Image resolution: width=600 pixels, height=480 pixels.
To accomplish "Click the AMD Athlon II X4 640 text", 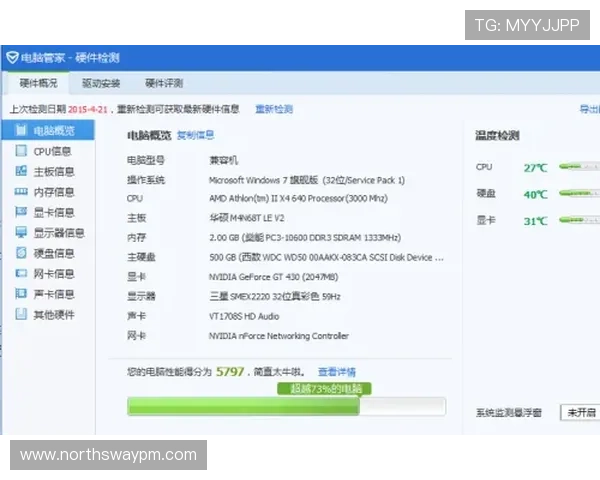I will click(298, 198).
